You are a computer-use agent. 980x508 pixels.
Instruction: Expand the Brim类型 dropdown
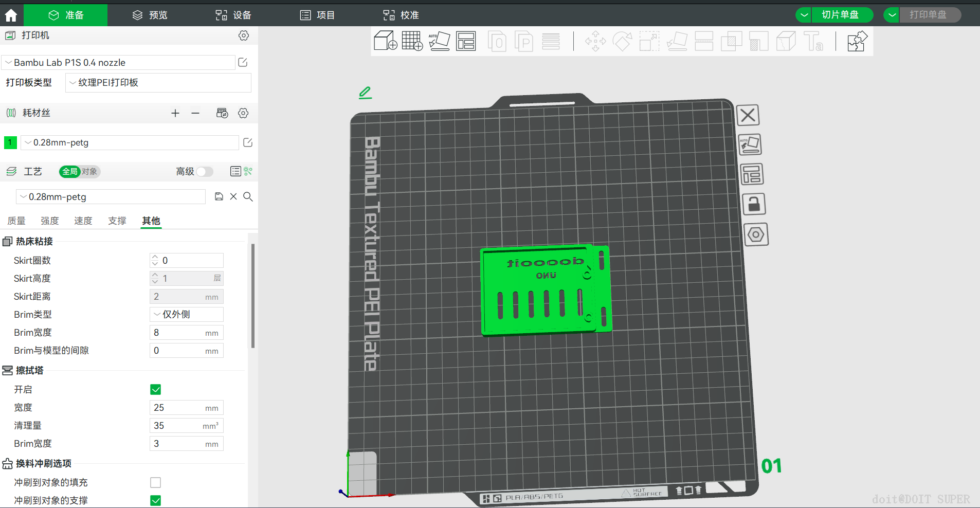186,314
